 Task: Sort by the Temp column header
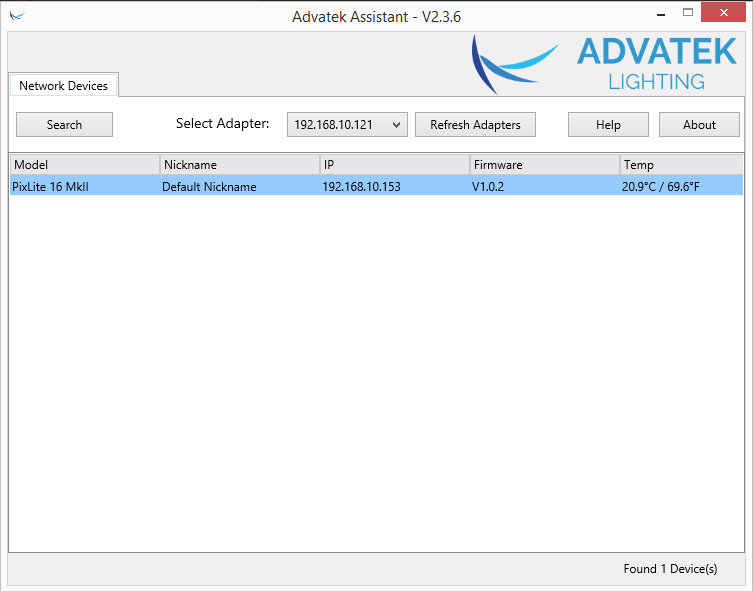681,165
